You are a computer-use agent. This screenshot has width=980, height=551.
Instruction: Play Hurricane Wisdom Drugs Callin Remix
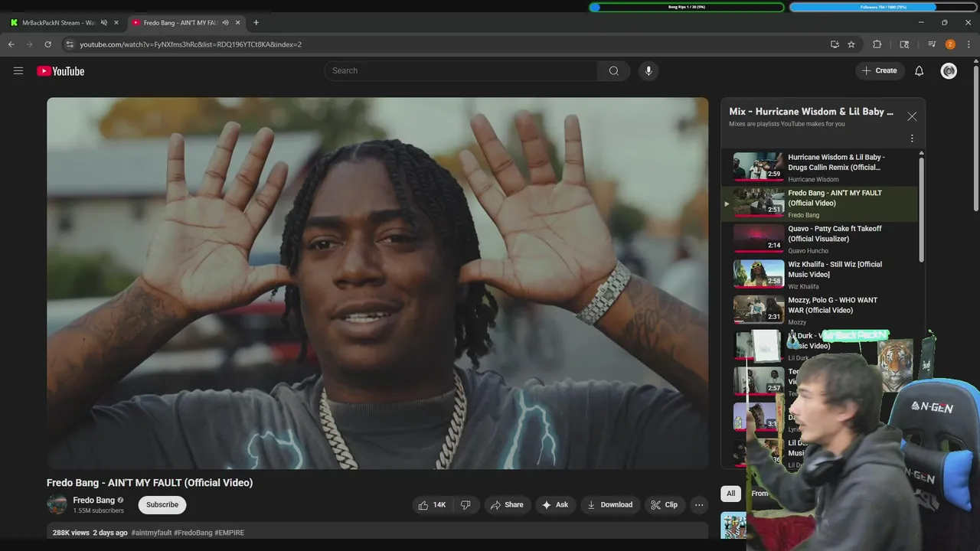[x=819, y=168]
